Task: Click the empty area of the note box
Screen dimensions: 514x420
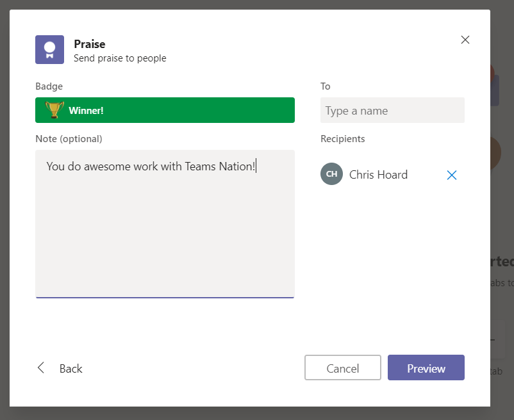Action: click(165, 243)
